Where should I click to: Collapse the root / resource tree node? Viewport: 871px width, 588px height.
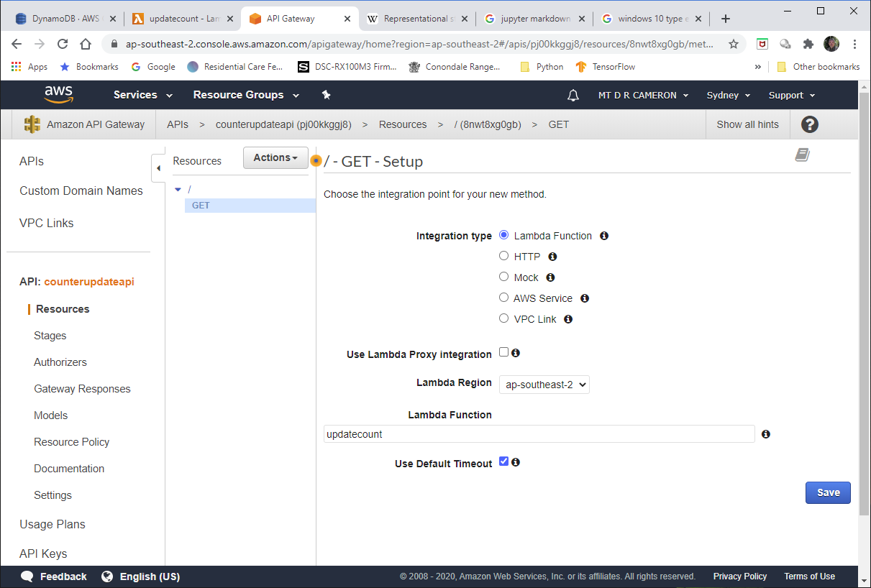[178, 190]
